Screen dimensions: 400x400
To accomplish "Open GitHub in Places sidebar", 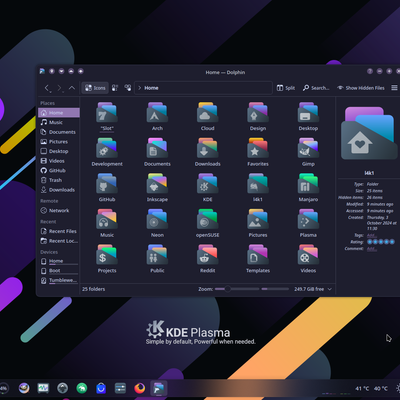I will pos(59,171).
